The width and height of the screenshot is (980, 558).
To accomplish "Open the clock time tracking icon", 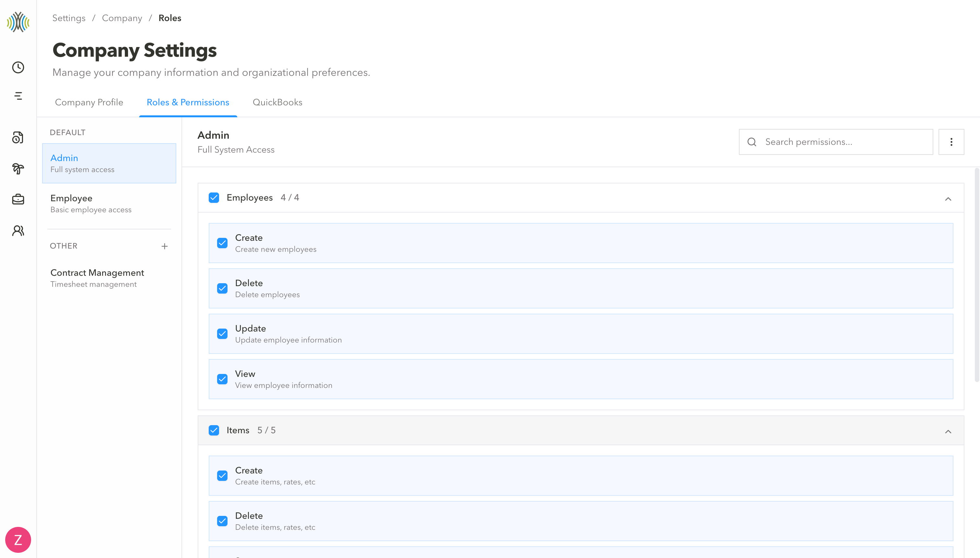I will 18,67.
